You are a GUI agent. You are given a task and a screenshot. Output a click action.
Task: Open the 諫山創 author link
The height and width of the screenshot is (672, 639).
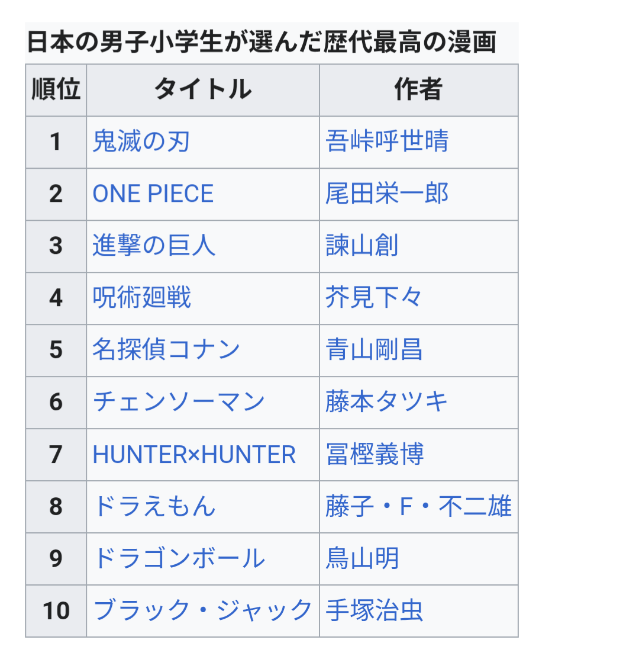coord(362,246)
